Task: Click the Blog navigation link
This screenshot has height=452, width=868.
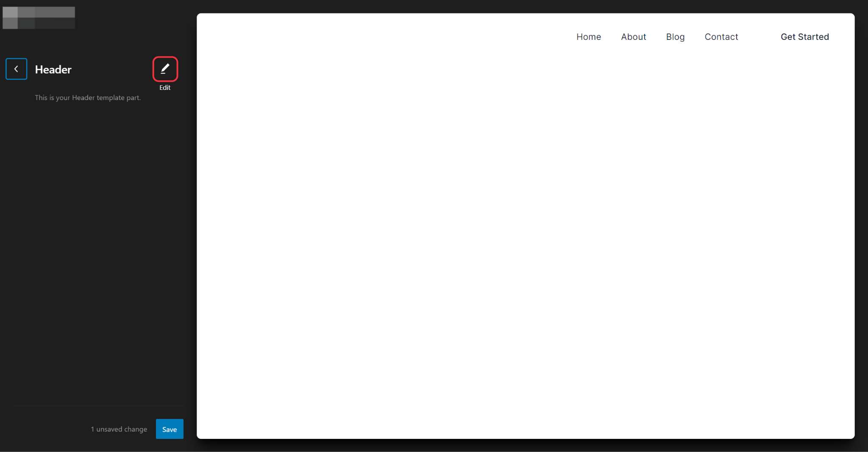Action: point(675,37)
